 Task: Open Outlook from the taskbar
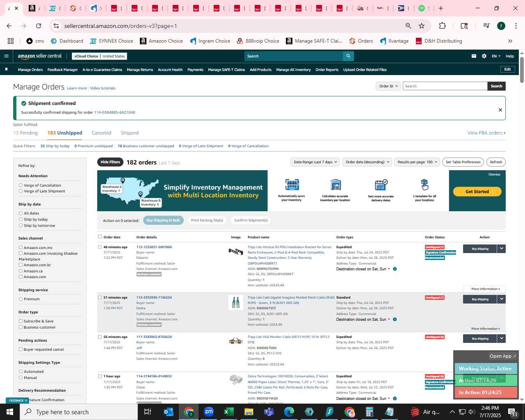coord(169,412)
